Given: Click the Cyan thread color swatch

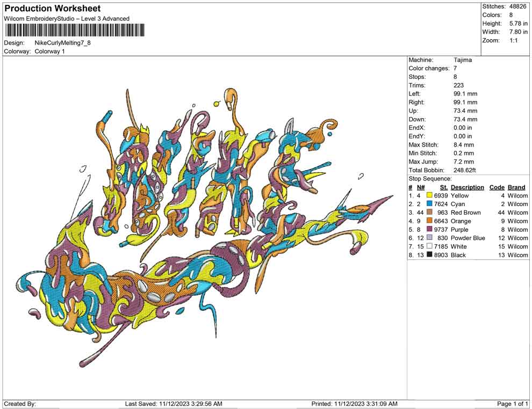Looking at the screenshot, I should [429, 203].
